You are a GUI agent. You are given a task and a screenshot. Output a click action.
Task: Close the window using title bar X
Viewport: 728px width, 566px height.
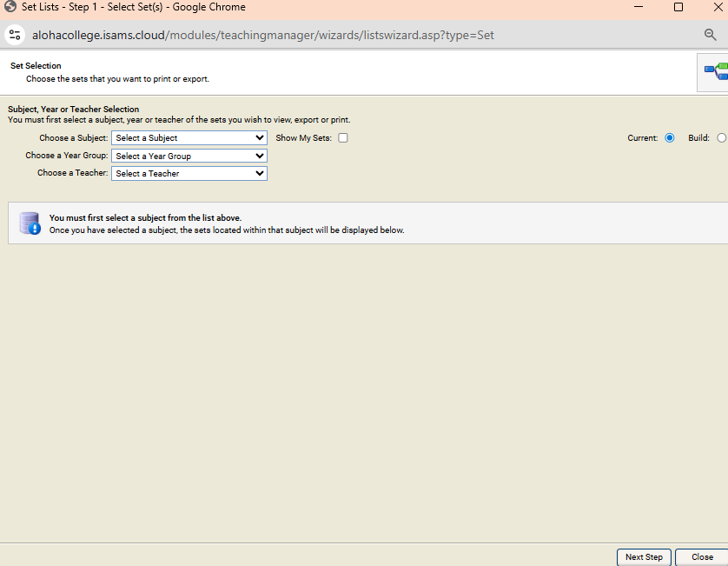[x=718, y=7]
